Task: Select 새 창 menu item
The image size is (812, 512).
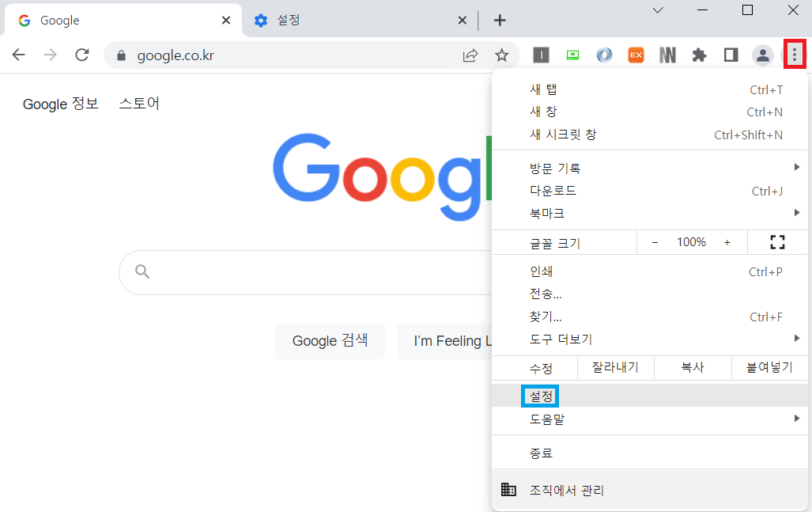Action: point(650,112)
